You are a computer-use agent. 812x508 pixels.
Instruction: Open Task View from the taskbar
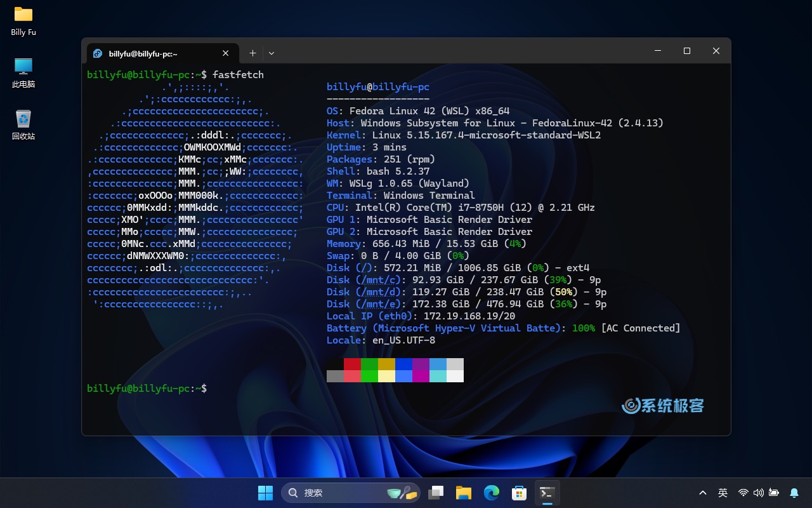click(x=436, y=493)
